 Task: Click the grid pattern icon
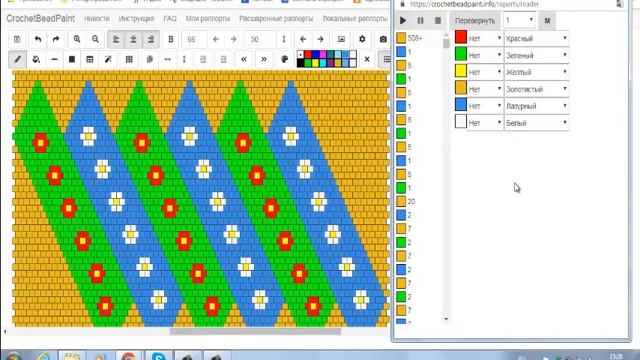[x=129, y=59]
